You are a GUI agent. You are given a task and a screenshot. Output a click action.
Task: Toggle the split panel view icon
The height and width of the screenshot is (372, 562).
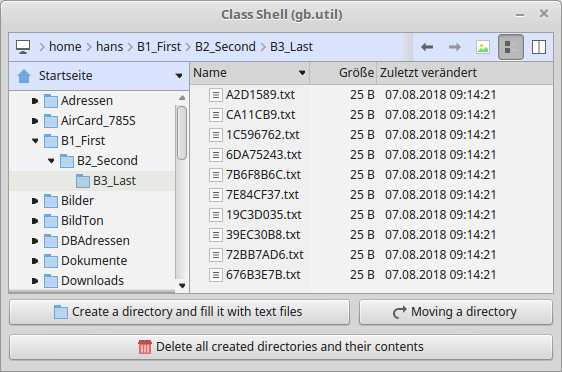pyautogui.click(x=539, y=47)
